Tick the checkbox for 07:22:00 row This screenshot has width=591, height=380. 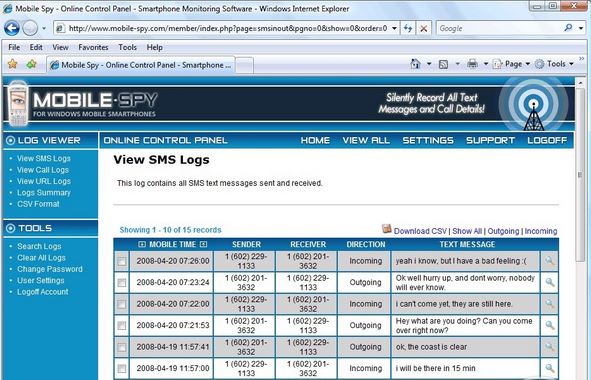122,304
